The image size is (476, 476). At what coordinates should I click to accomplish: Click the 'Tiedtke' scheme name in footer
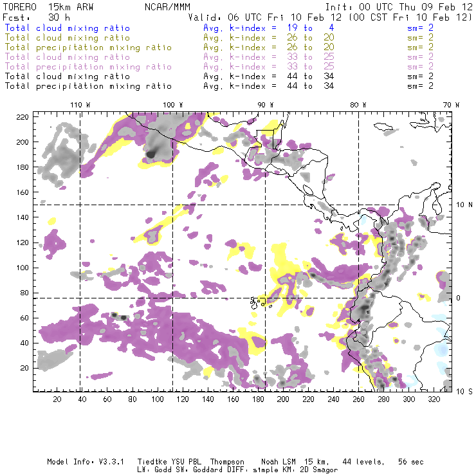click(152, 462)
